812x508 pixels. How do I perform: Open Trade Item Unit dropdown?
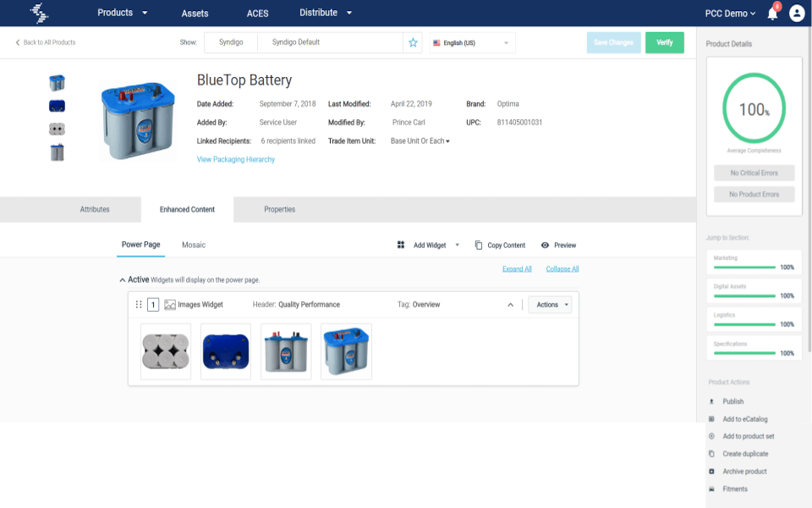coord(420,141)
